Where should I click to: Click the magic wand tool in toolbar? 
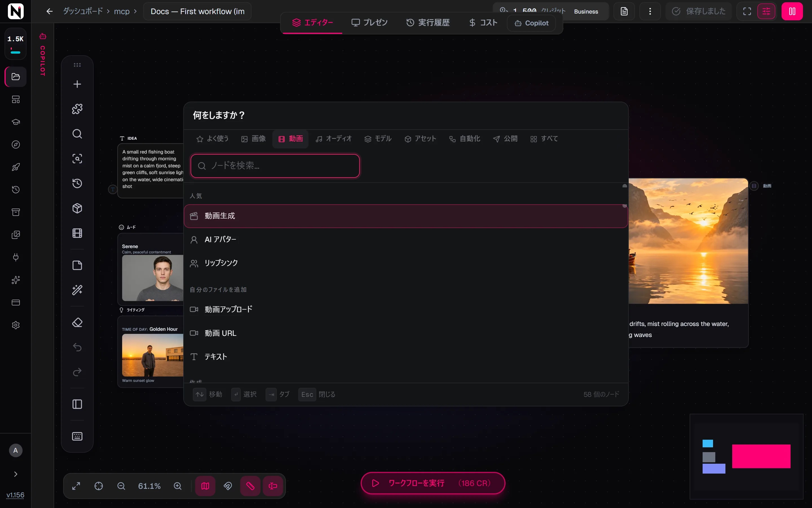pyautogui.click(x=77, y=290)
